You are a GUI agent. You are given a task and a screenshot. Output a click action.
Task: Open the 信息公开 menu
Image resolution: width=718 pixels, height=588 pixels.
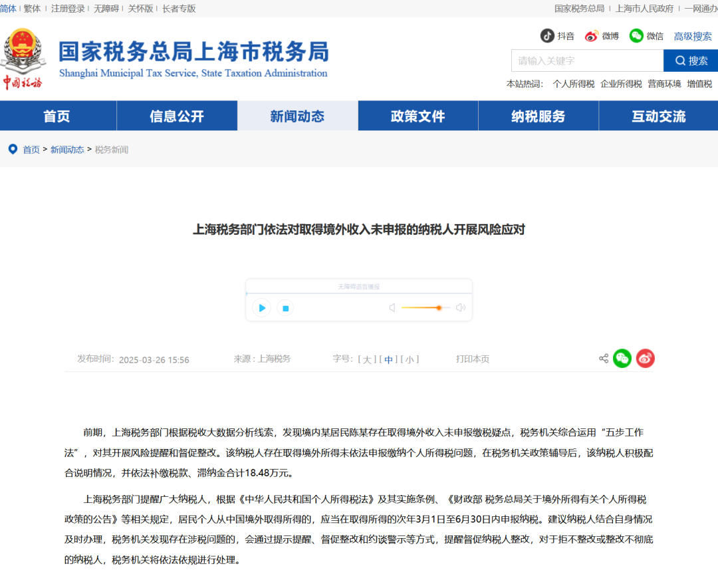pyautogui.click(x=177, y=116)
